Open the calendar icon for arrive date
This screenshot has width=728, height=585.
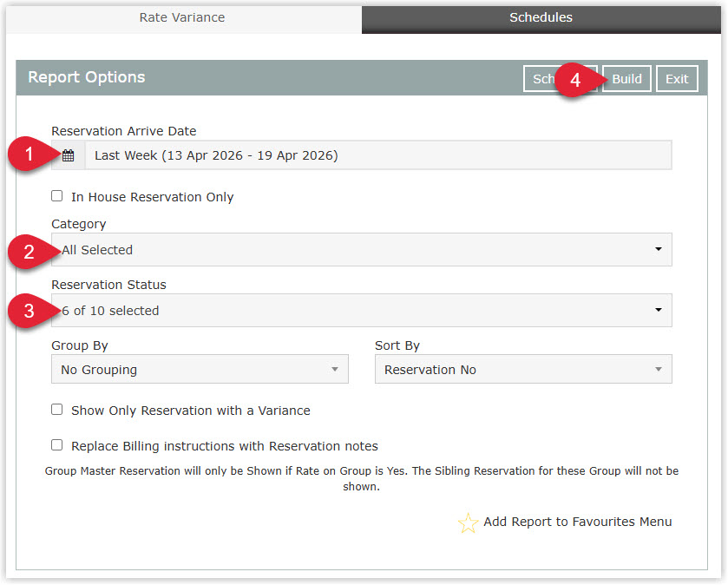(x=69, y=155)
